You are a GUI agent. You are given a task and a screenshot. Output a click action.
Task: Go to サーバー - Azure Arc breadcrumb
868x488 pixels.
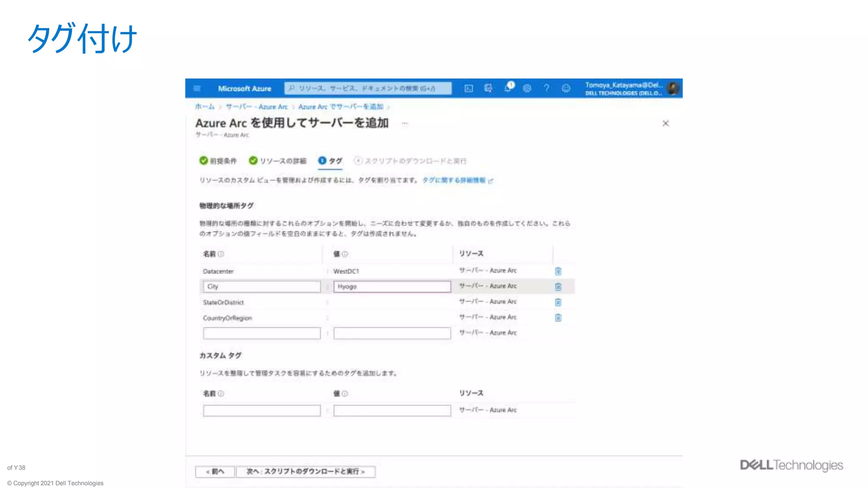click(256, 107)
